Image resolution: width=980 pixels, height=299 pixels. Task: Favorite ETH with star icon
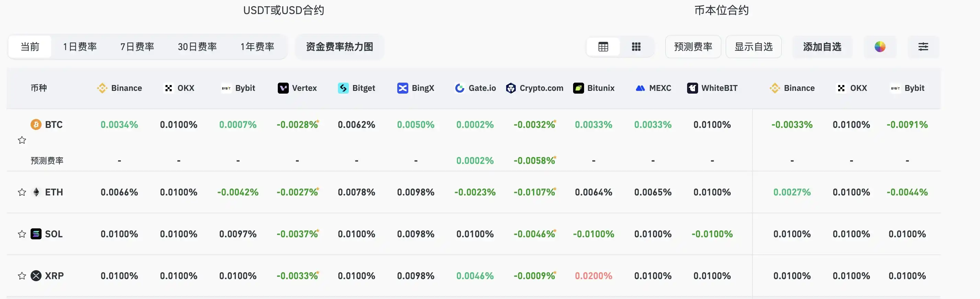point(22,192)
